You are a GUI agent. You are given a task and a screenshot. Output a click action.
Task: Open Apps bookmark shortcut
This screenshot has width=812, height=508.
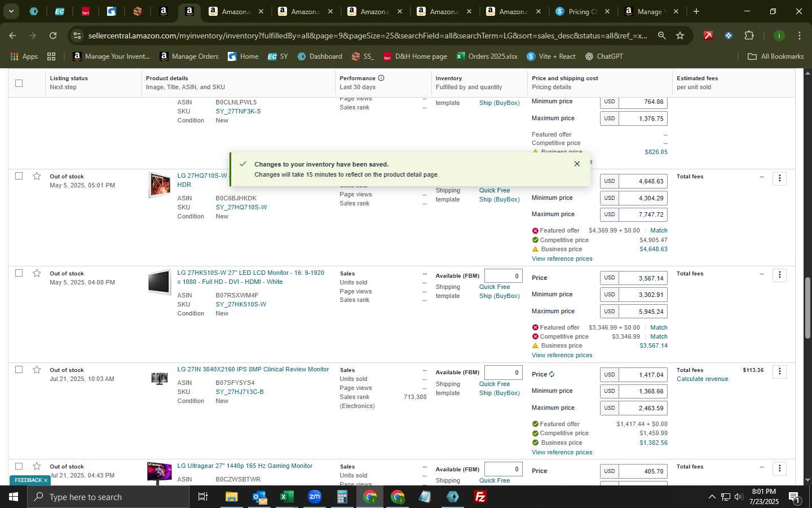click(x=24, y=56)
